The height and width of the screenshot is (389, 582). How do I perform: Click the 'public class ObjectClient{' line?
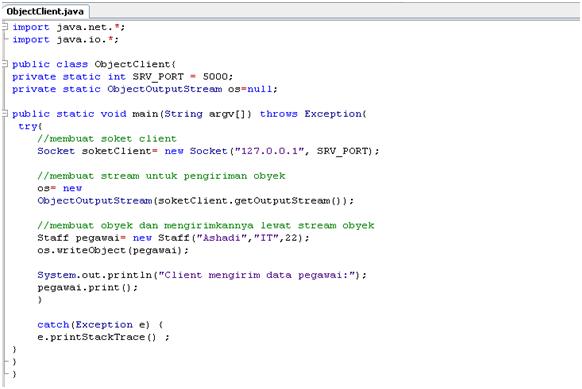94,64
